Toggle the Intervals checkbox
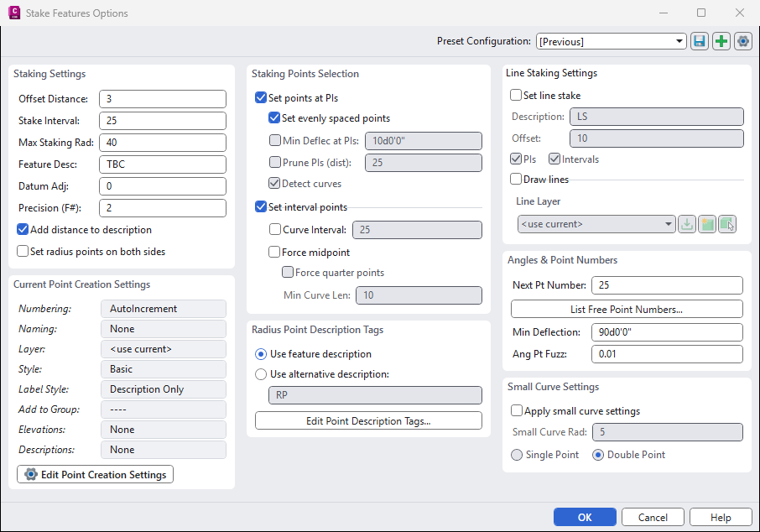The image size is (760, 532). coord(554,159)
